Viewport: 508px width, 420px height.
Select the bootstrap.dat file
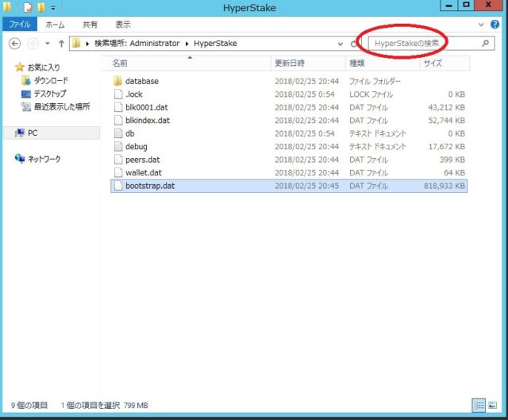[289, 186]
